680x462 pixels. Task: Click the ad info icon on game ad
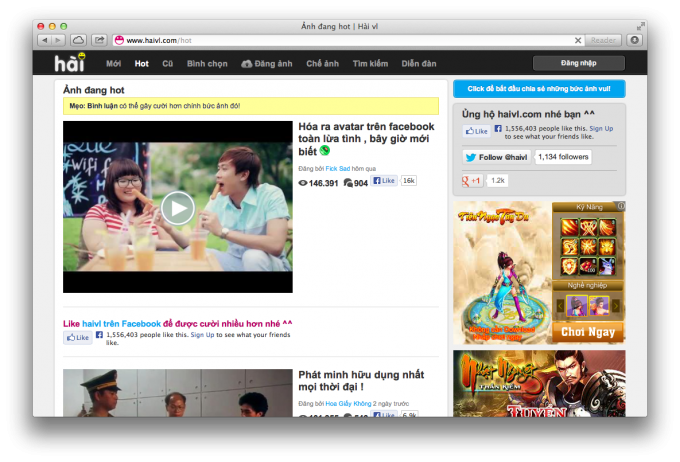pyautogui.click(x=621, y=206)
